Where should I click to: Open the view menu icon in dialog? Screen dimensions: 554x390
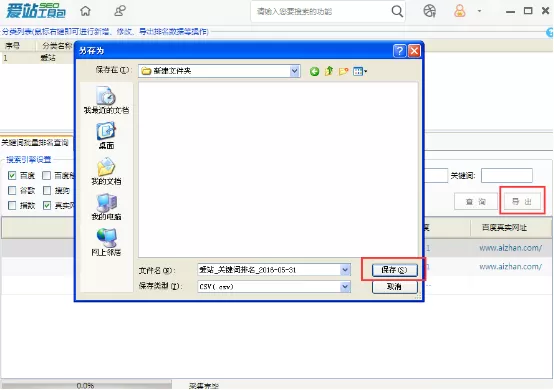coord(360,71)
